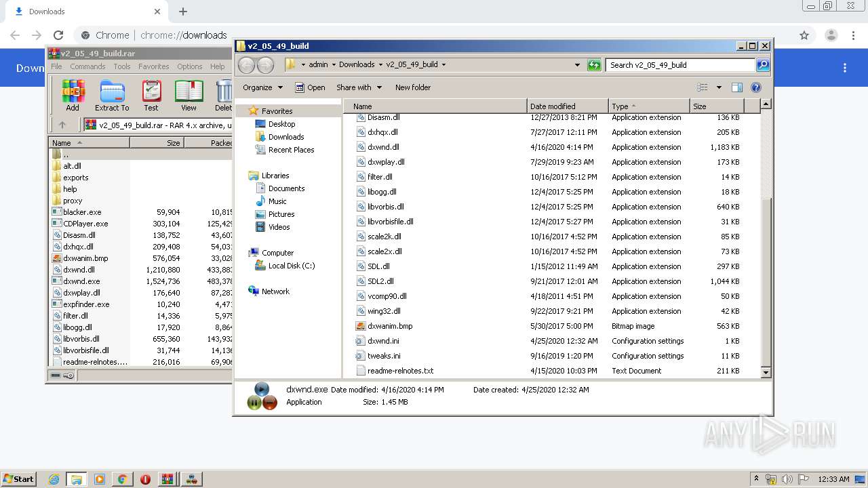Open Windows Media Player taskbar icon

(x=100, y=479)
